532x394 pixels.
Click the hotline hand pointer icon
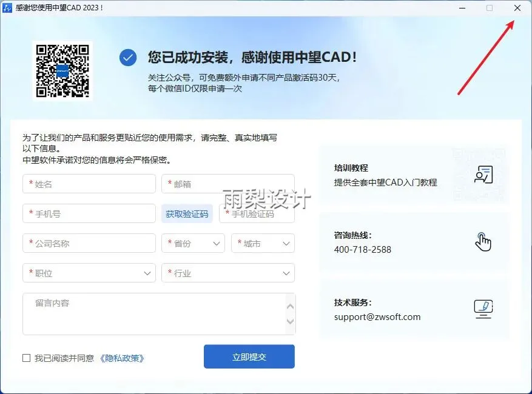pyautogui.click(x=483, y=241)
